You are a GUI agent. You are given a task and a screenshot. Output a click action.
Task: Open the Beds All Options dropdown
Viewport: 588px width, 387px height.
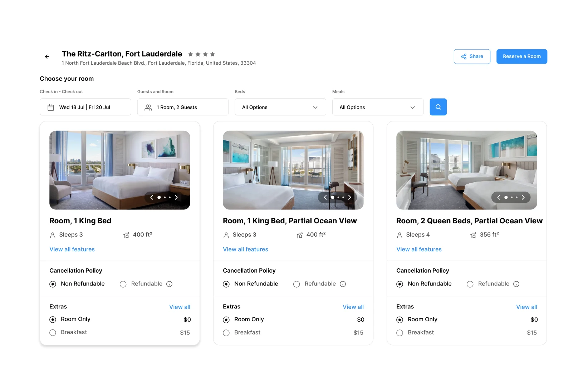280,107
